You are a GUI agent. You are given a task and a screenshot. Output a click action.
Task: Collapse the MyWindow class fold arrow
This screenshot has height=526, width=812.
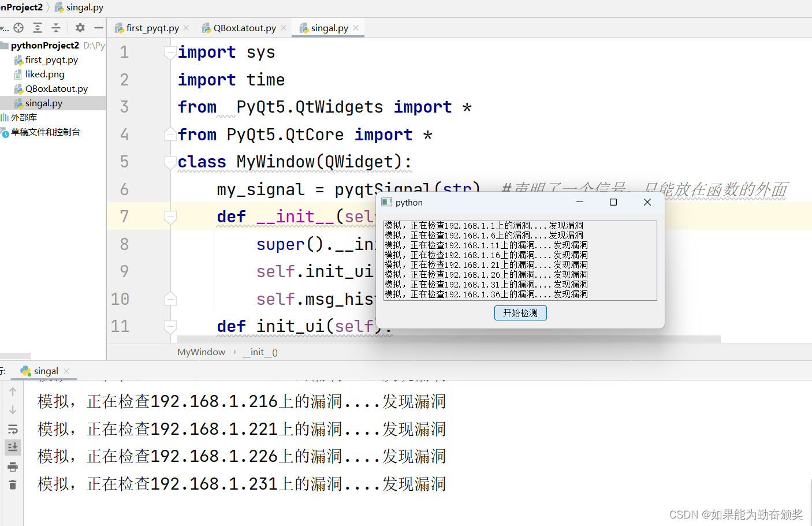(x=170, y=162)
